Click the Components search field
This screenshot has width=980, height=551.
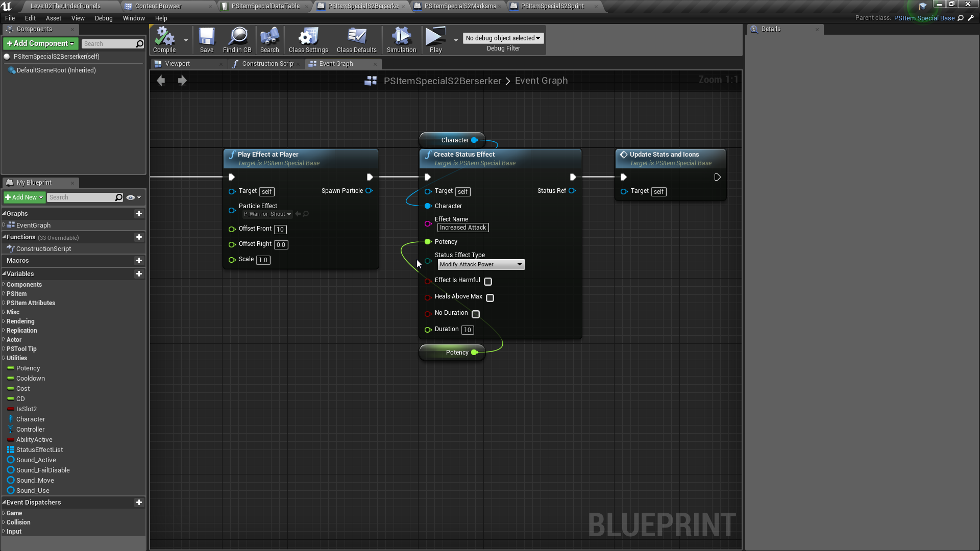(112, 44)
